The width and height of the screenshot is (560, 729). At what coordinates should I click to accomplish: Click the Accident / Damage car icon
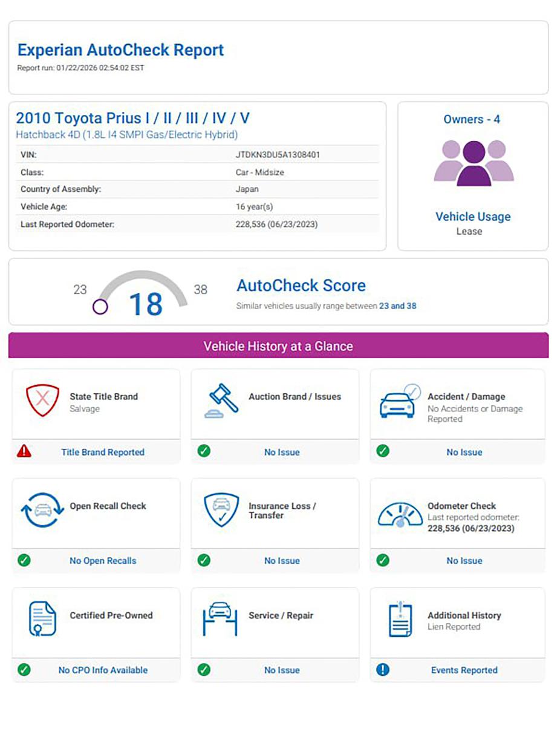400,400
